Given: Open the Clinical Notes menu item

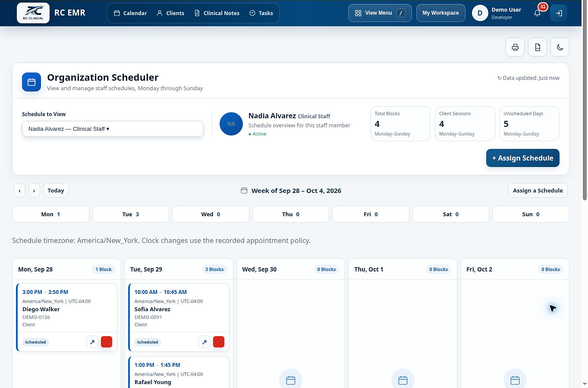Looking at the screenshot, I should point(217,13).
